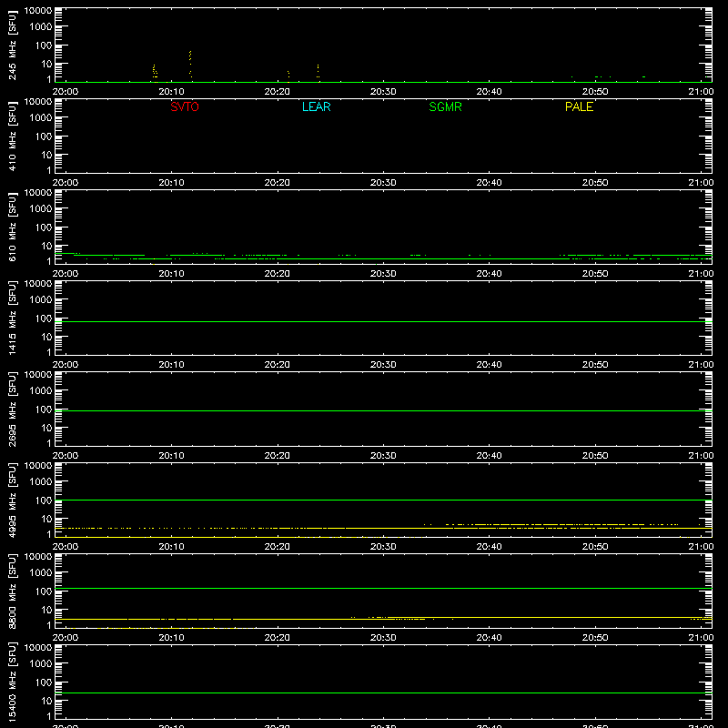Click the cyan LEAR station label
The height and width of the screenshot is (728, 728).
316,106
